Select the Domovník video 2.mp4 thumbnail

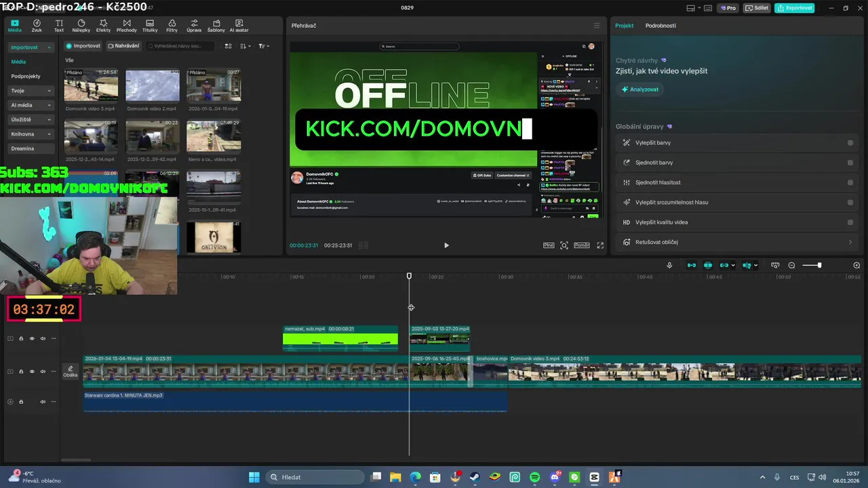[x=153, y=85]
